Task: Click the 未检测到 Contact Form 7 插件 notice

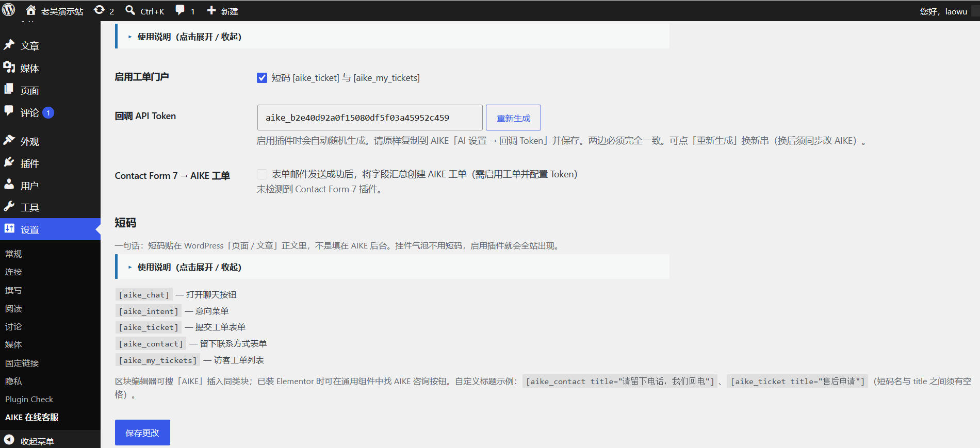Action: click(x=320, y=189)
